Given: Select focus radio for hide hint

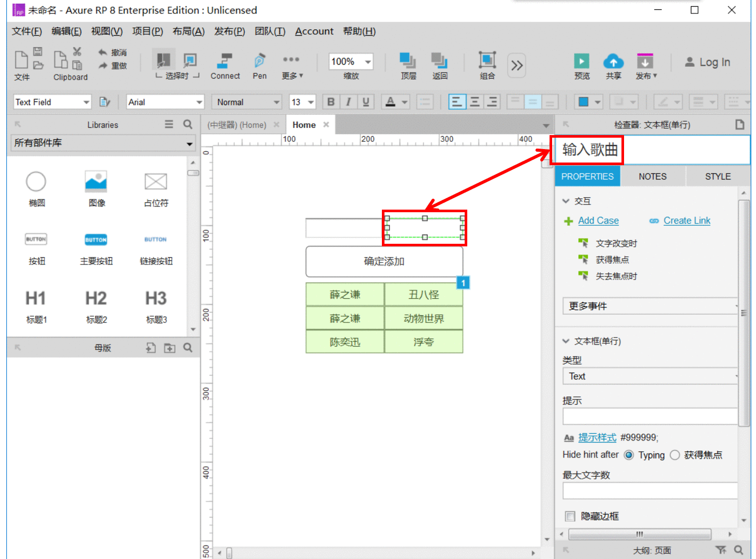Looking at the screenshot, I should [x=675, y=455].
